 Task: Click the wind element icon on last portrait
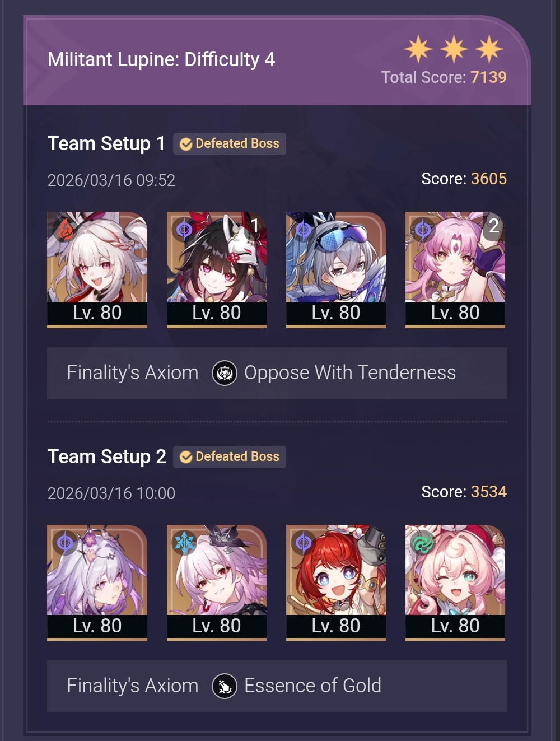(423, 542)
